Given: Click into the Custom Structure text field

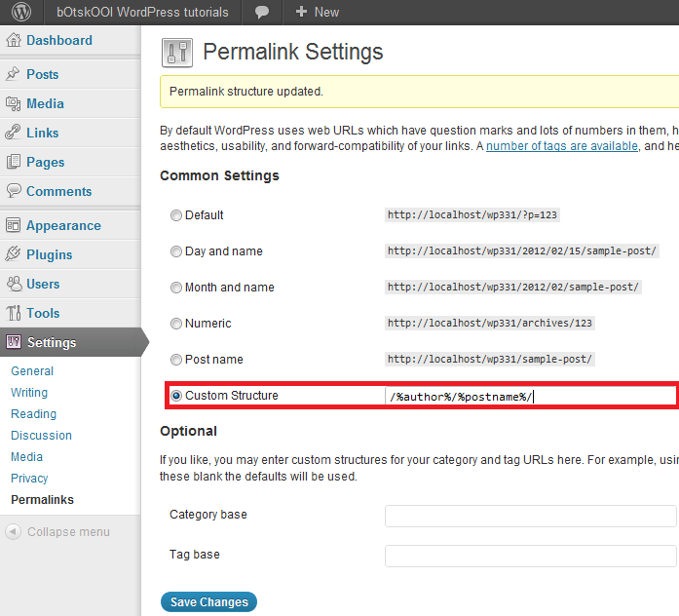Looking at the screenshot, I should [x=531, y=396].
